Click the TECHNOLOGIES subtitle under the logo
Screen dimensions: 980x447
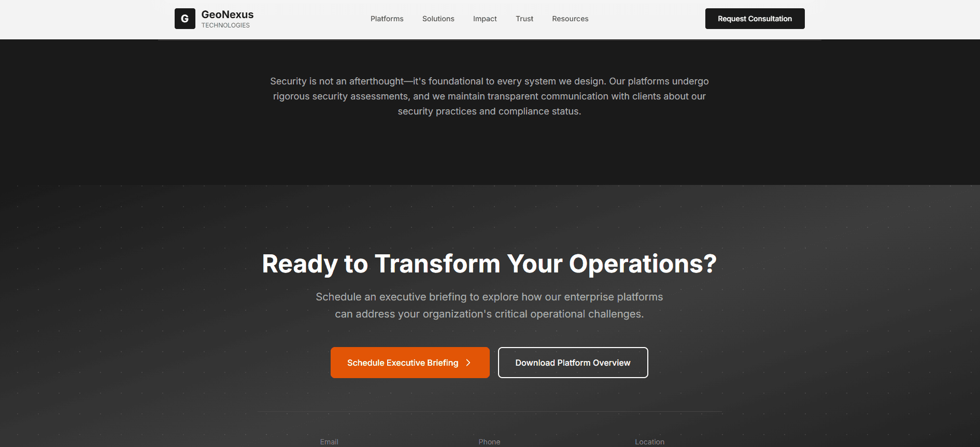pyautogui.click(x=225, y=25)
